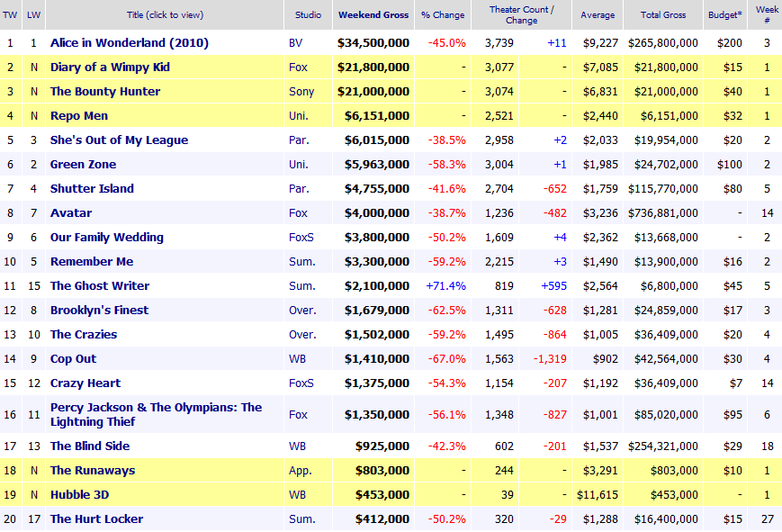The height and width of the screenshot is (532, 782).
Task: Select the $115,770,000 total gross for Shutter Island
Action: point(663,189)
